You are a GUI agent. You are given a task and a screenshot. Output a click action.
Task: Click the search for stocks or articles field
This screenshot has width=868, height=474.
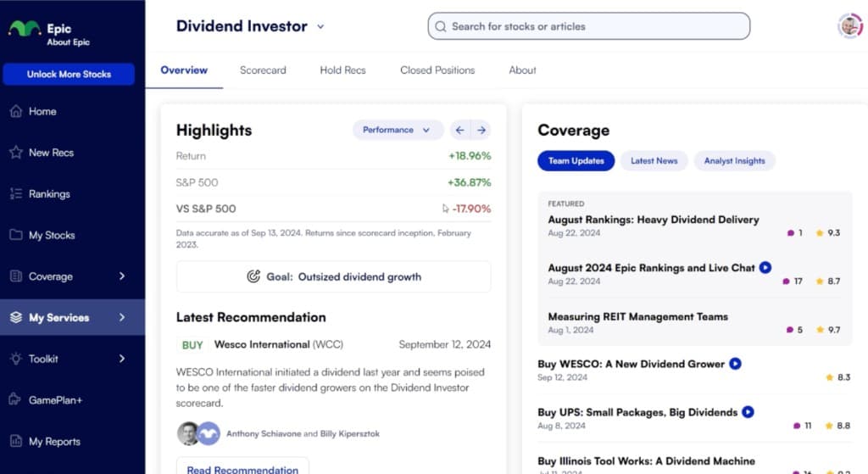[x=588, y=26]
